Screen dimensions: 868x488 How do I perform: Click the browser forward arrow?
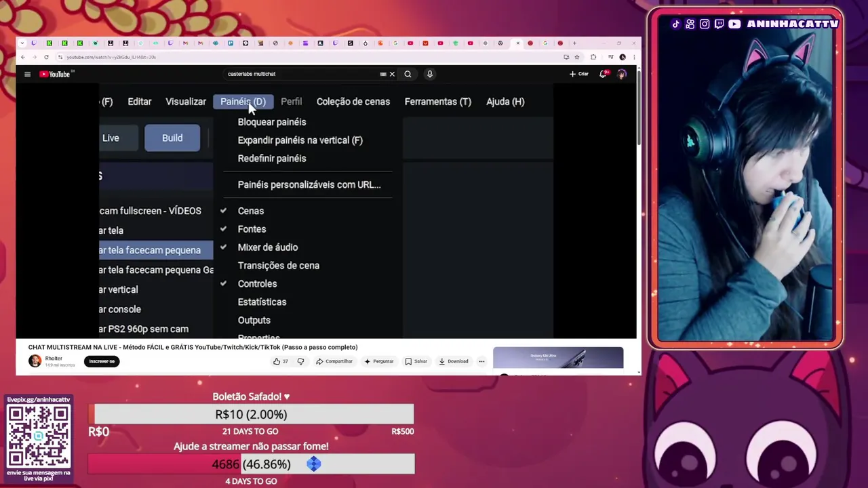[35, 57]
